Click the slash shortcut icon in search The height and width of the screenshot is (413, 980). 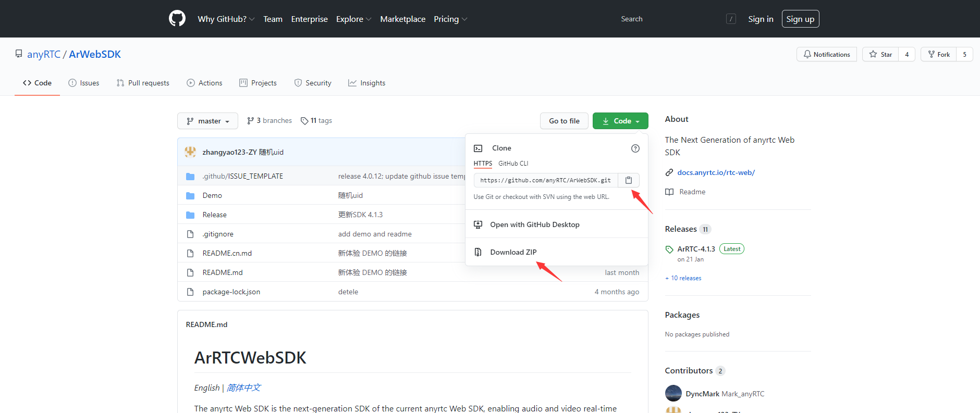[x=731, y=19]
